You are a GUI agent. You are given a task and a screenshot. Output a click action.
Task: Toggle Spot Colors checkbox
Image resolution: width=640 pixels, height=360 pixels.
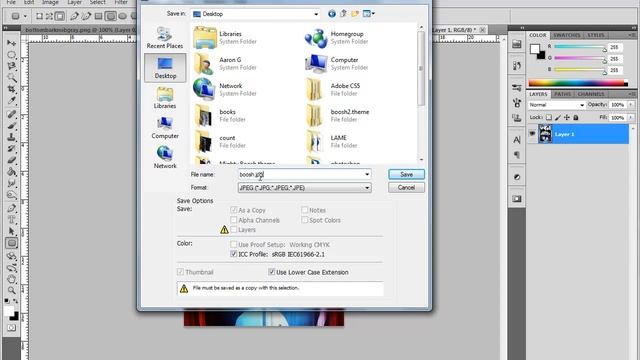pos(304,220)
